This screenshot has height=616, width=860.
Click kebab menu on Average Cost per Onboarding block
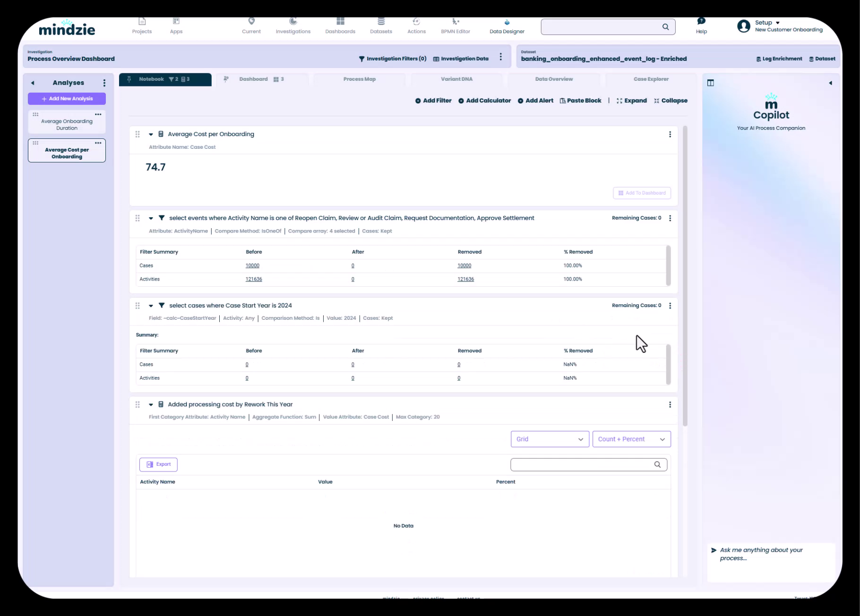tap(670, 135)
